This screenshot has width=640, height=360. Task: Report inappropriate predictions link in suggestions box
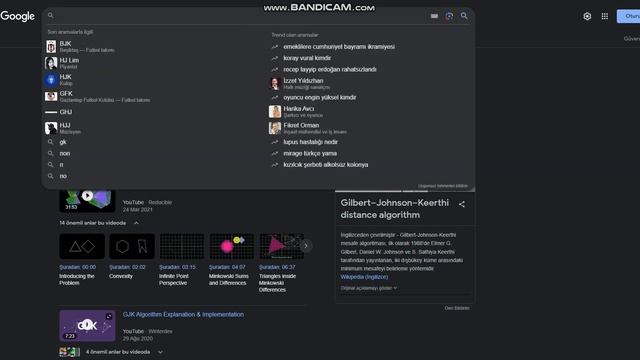pos(442,186)
